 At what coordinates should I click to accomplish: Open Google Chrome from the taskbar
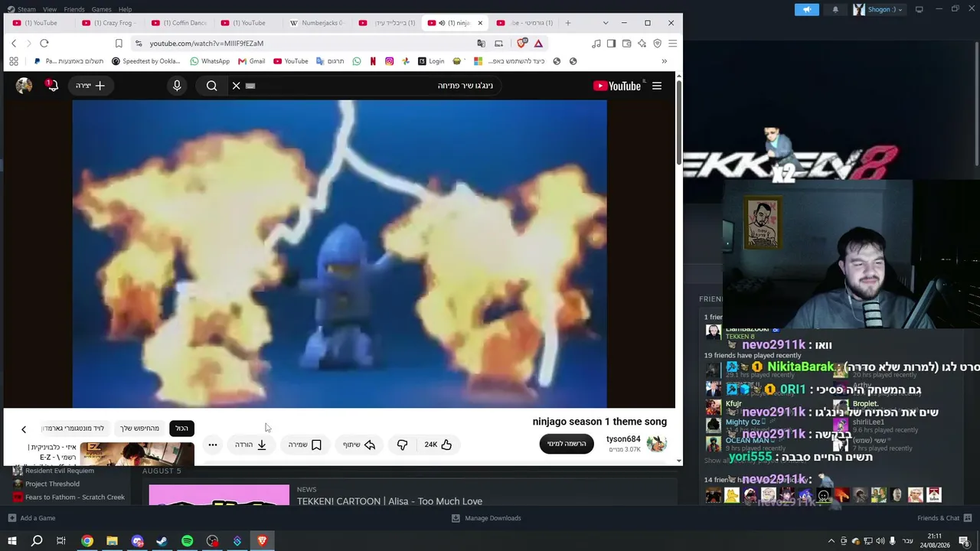click(87, 541)
